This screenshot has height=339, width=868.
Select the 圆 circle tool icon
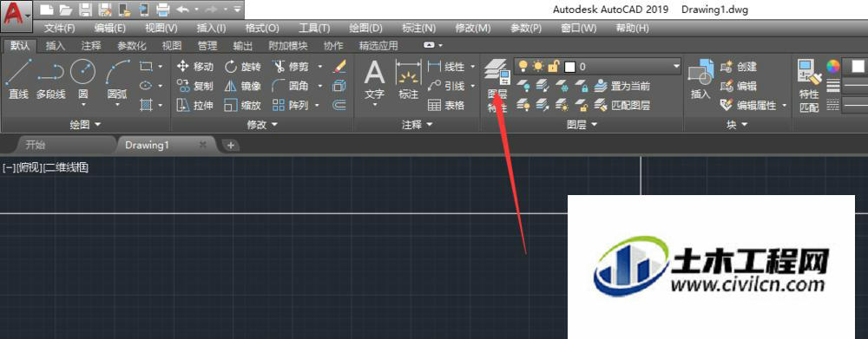tap(83, 72)
